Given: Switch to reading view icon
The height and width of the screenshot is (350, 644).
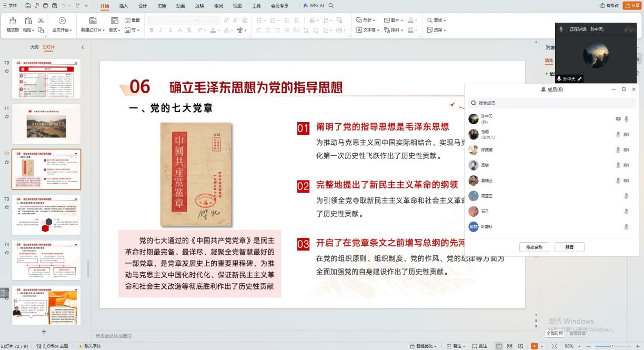Looking at the screenshot, I should coord(521,346).
